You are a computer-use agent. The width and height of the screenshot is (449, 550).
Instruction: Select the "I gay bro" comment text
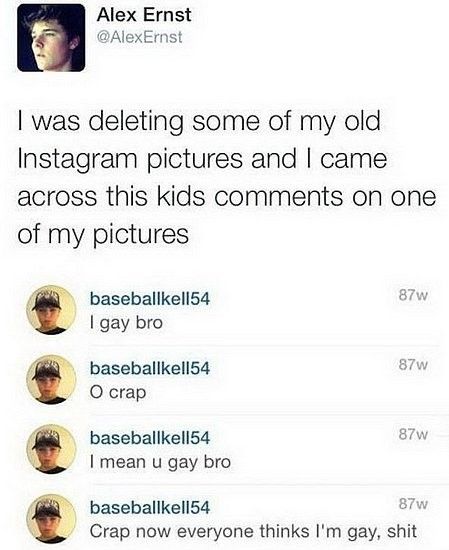[x=126, y=323]
